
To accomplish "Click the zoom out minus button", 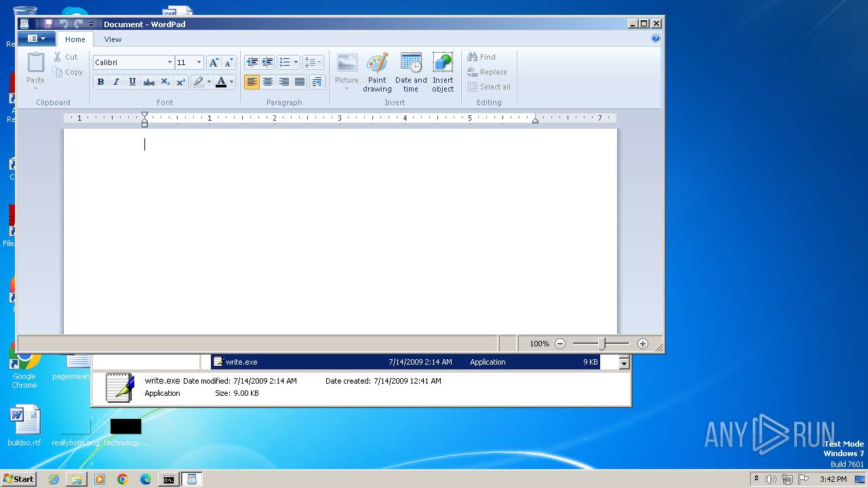I will tap(560, 344).
